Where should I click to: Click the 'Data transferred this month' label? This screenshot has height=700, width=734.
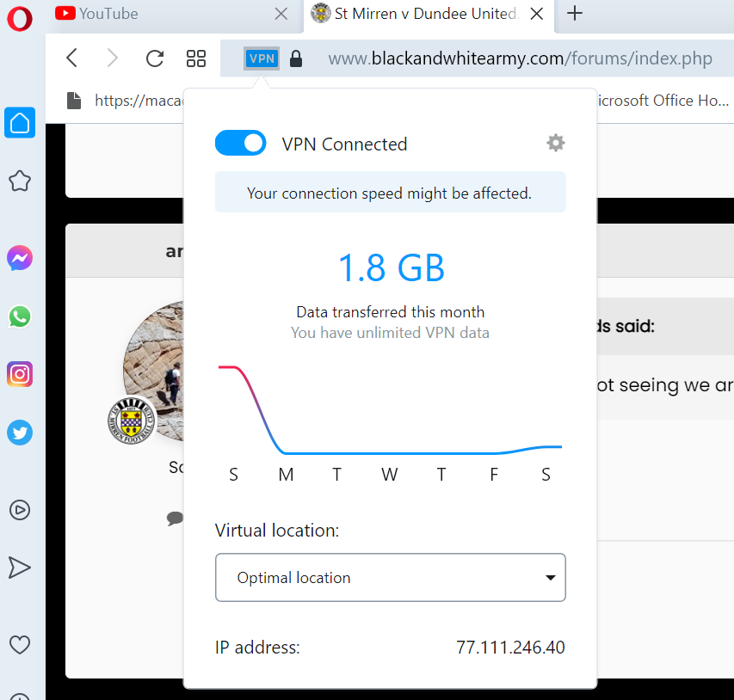[391, 311]
